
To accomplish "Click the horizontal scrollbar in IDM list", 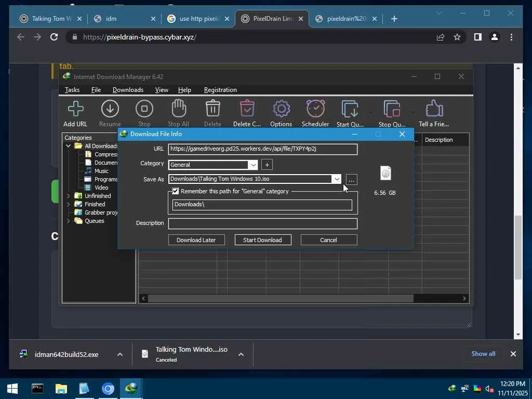I will (281, 299).
